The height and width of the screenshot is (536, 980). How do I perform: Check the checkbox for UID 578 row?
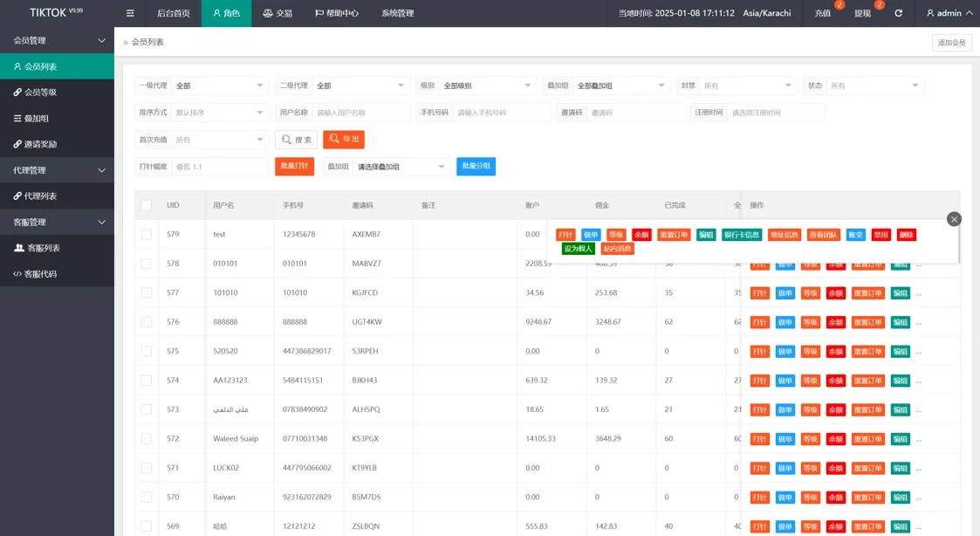click(147, 264)
